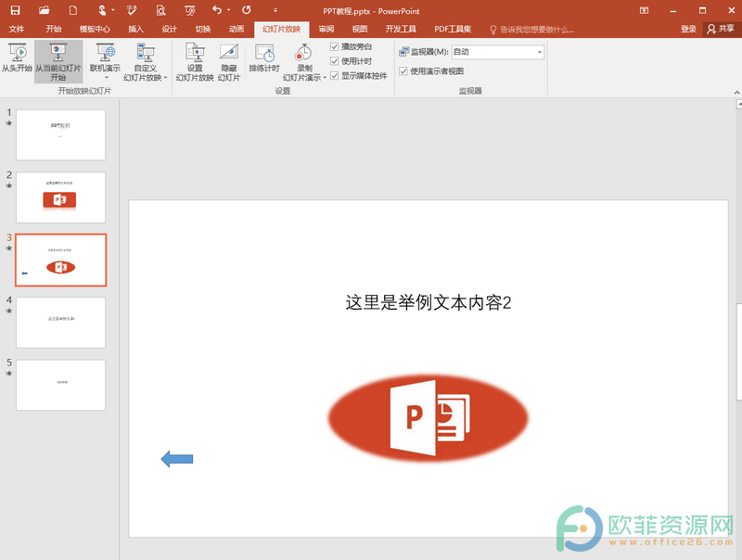Toggle Use Timings (使用计时) checkbox

334,61
